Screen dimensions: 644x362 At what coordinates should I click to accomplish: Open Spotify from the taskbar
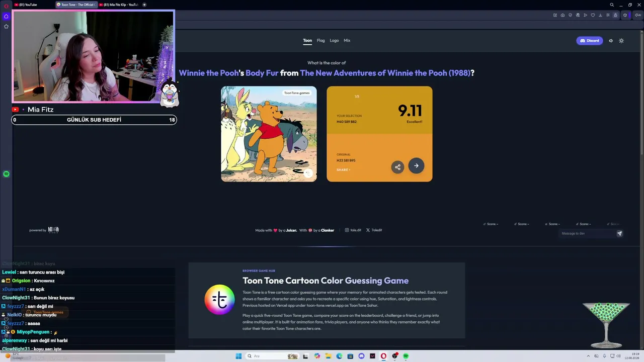point(406,356)
